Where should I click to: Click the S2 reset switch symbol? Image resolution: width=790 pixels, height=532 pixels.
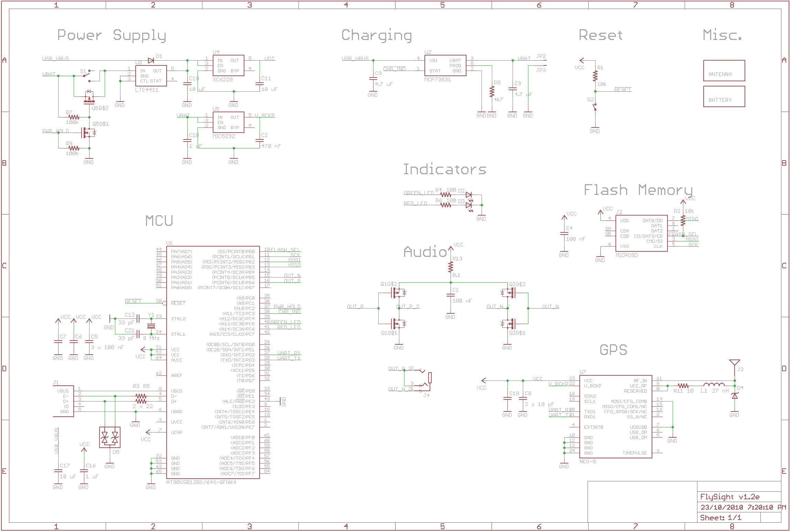pos(594,107)
